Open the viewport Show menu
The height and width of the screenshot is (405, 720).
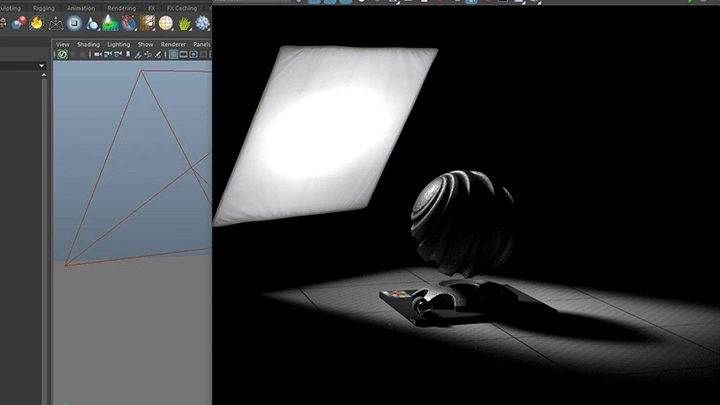pyautogui.click(x=145, y=45)
